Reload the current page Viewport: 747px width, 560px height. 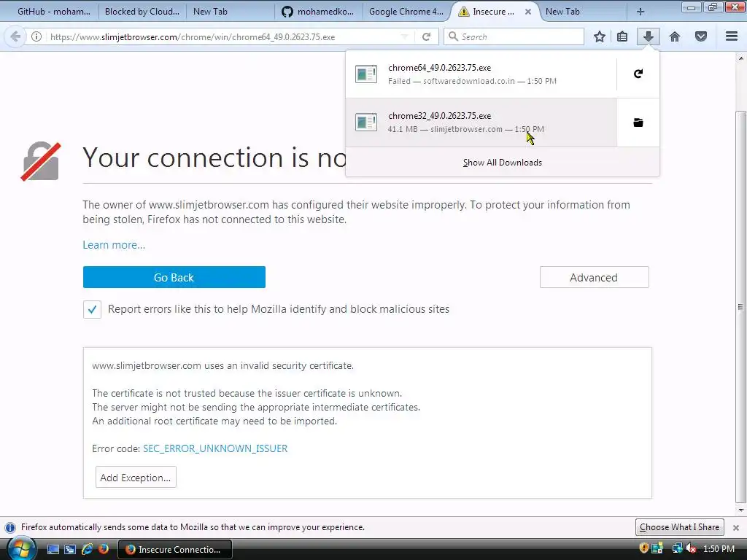tap(426, 36)
